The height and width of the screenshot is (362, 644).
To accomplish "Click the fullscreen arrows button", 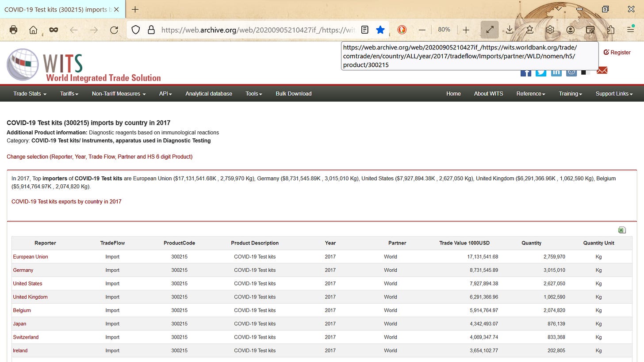I will click(x=490, y=30).
